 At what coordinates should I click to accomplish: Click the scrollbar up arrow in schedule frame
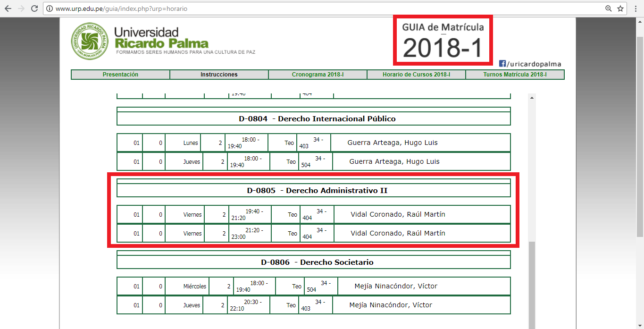pyautogui.click(x=532, y=98)
